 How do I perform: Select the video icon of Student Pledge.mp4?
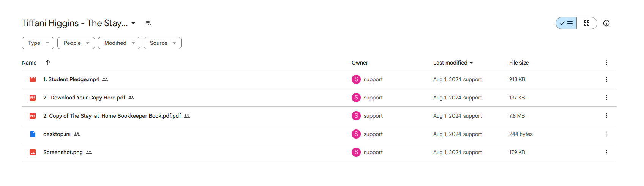(x=33, y=79)
